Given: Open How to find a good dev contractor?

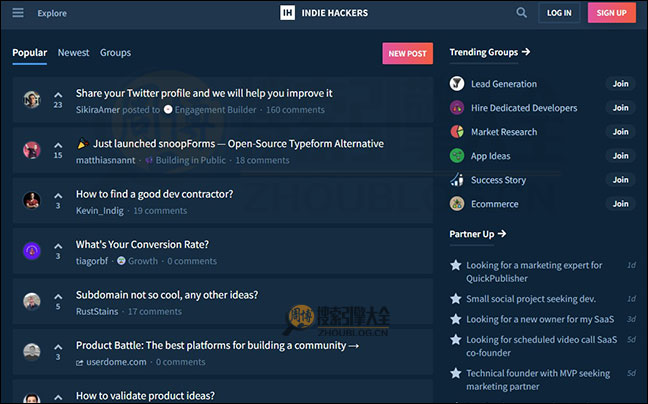Looking at the screenshot, I should [155, 194].
